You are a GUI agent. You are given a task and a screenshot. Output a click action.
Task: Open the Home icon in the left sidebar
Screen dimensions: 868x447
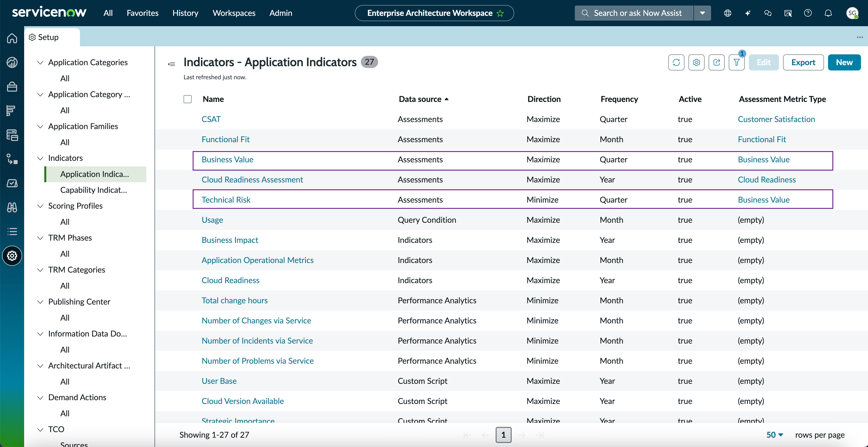click(x=12, y=38)
